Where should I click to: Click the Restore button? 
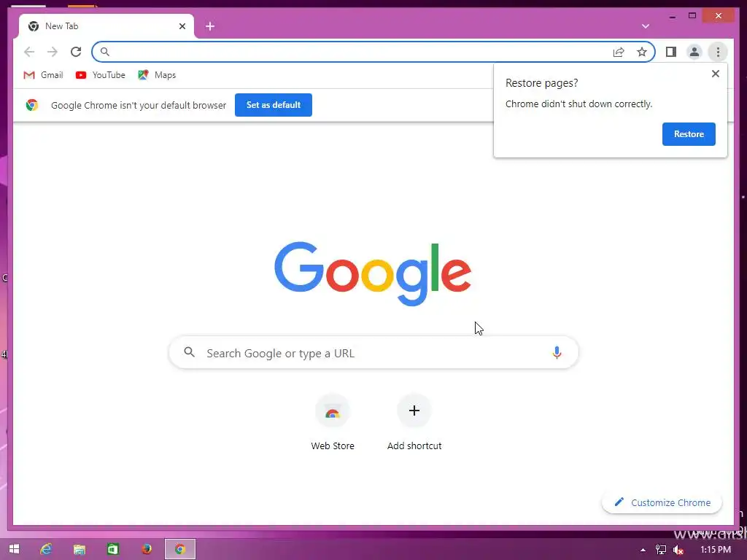(x=689, y=134)
